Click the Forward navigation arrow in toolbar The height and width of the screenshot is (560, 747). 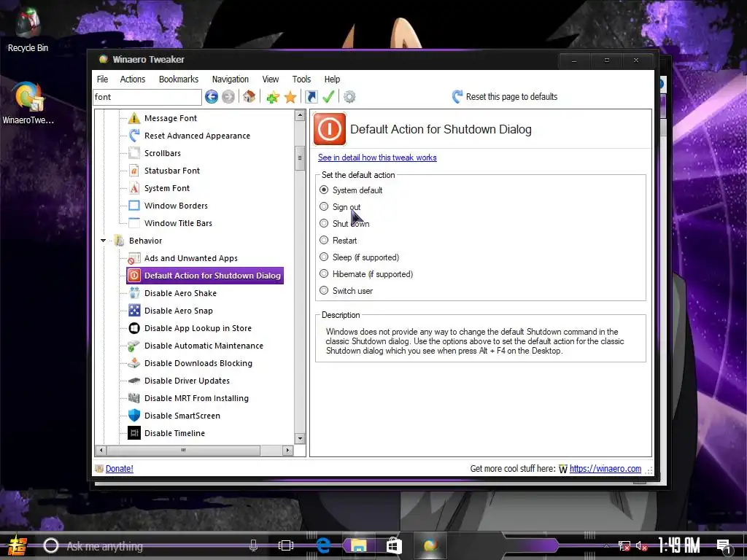pyautogui.click(x=228, y=97)
